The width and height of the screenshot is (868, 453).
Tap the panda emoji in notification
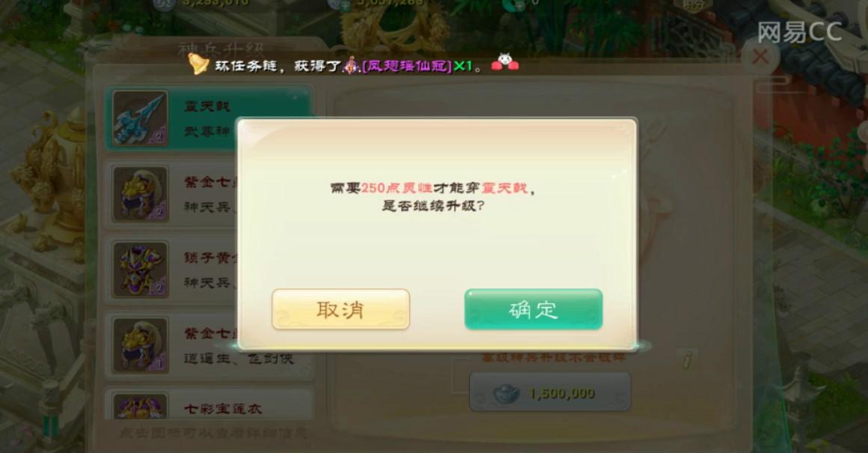[504, 62]
